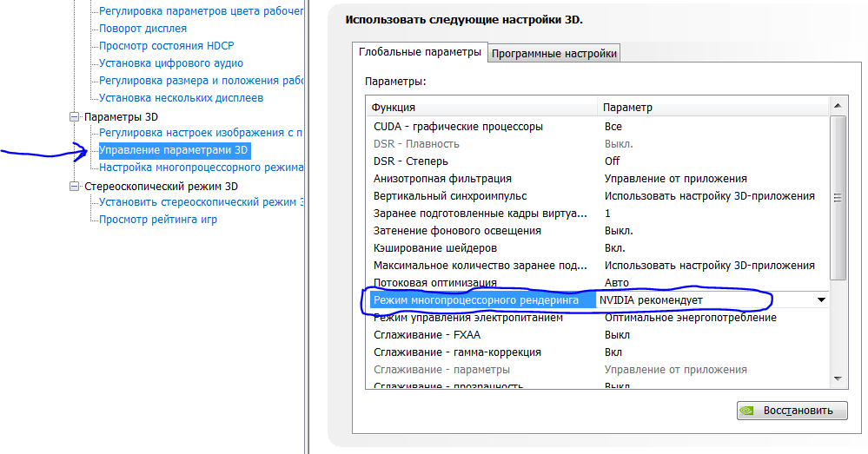The height and width of the screenshot is (454, 868).
Task: Open Просмотр состояния HDCP page
Action: [167, 46]
